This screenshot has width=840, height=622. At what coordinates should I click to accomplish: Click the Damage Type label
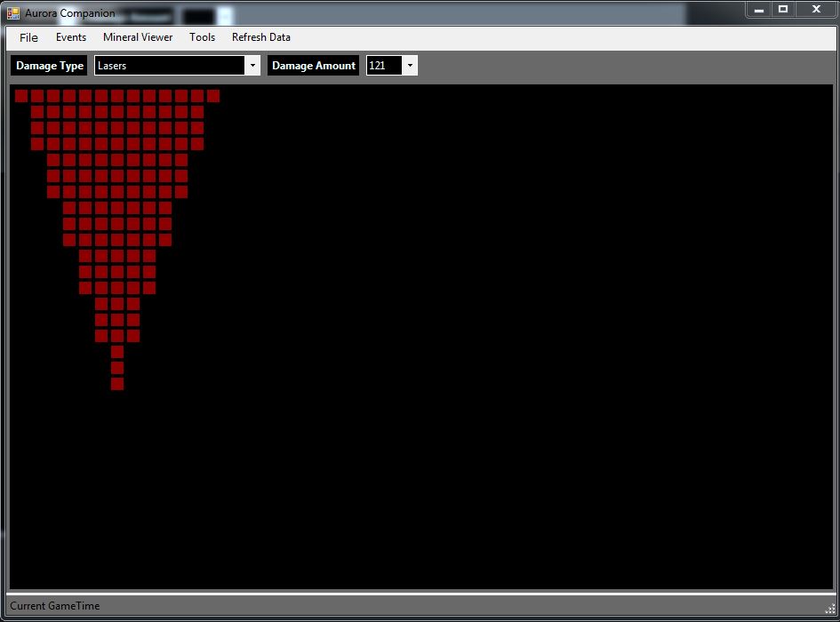(x=49, y=66)
